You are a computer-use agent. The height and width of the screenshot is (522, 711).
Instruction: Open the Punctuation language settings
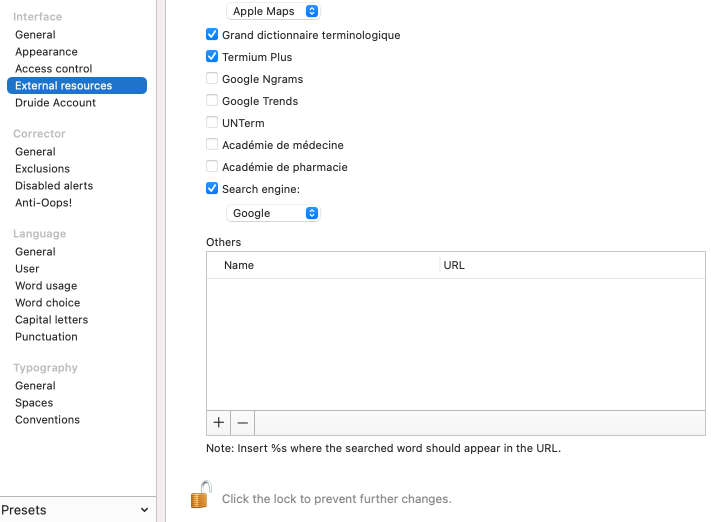coord(46,337)
